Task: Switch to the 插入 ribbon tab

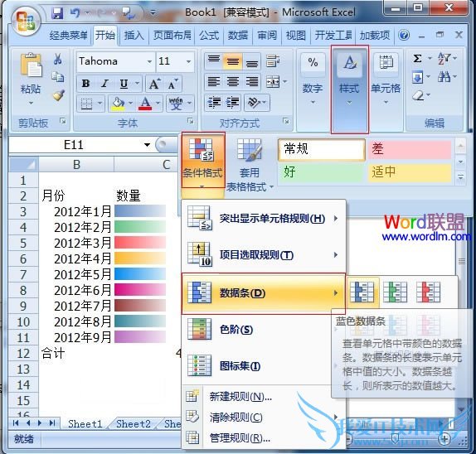Action: (x=134, y=36)
